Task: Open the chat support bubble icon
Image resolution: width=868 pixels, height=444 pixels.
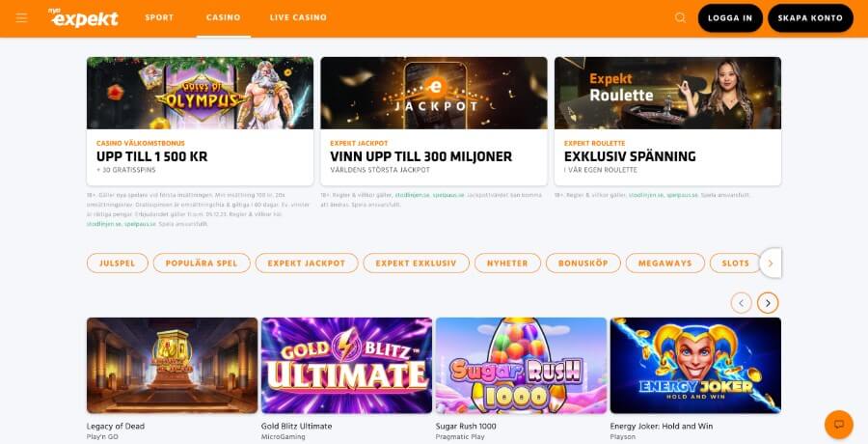Action: 839,425
